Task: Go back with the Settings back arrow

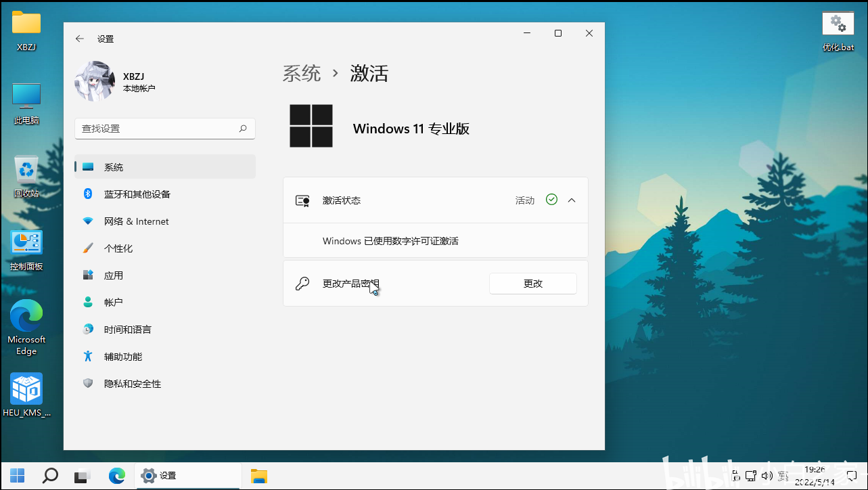Action: pyautogui.click(x=80, y=39)
